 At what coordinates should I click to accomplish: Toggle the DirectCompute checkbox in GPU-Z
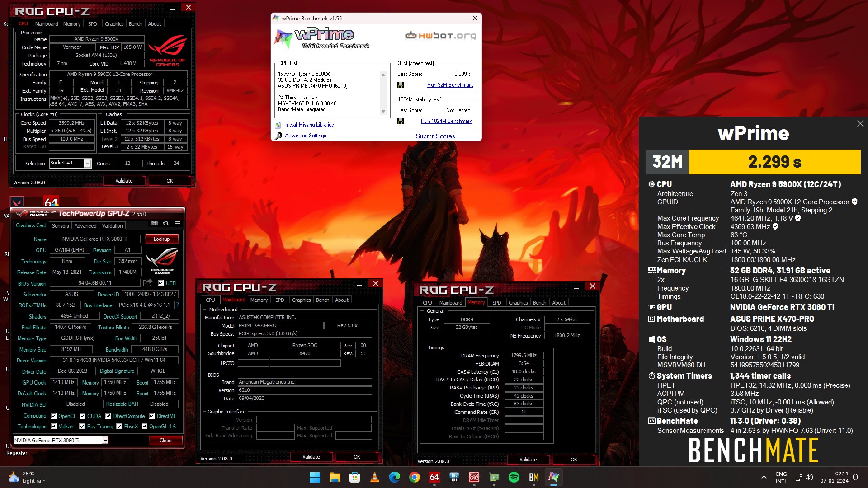coord(108,416)
